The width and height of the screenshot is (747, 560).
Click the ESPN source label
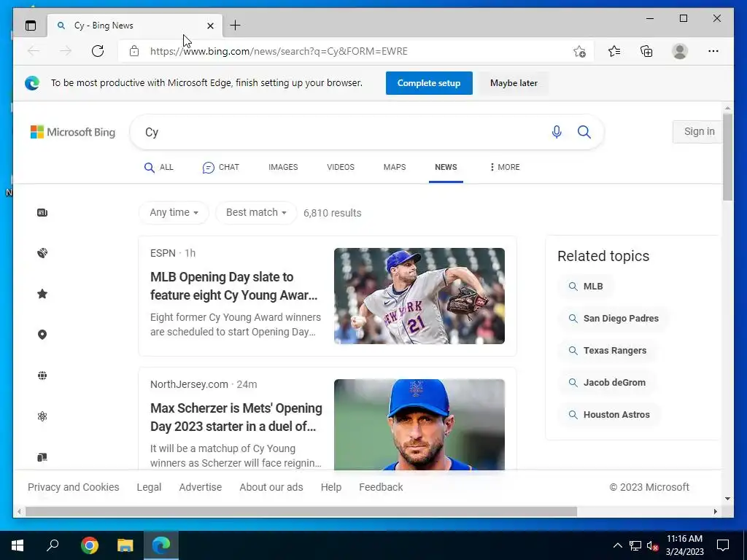pyautogui.click(x=163, y=253)
